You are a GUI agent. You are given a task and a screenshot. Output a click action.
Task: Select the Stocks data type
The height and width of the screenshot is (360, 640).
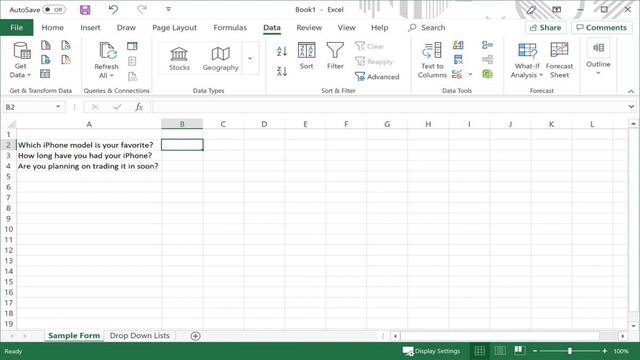tap(179, 59)
